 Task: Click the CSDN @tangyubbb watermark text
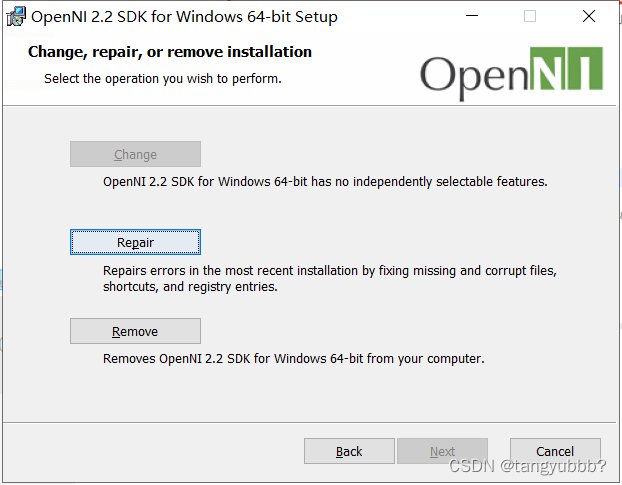pos(528,466)
